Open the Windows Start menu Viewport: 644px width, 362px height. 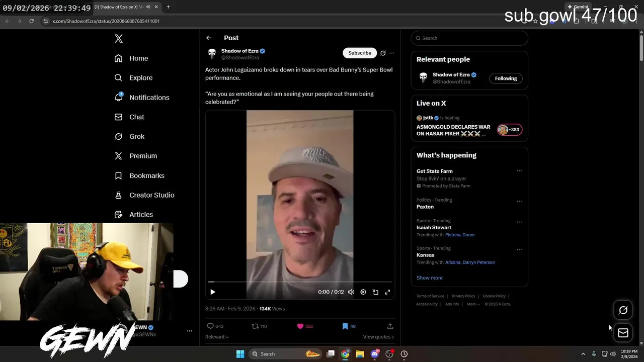click(x=240, y=354)
